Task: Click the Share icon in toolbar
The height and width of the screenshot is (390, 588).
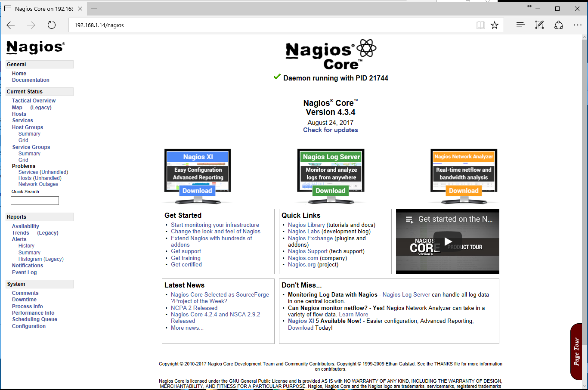Action: click(559, 25)
